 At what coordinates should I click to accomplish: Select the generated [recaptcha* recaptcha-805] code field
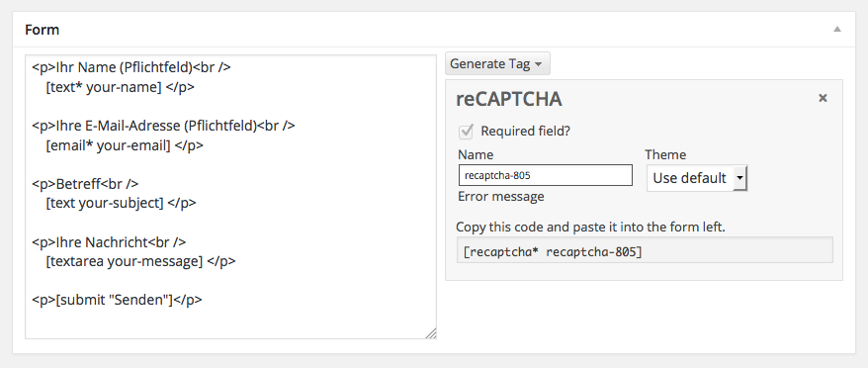coord(645,250)
